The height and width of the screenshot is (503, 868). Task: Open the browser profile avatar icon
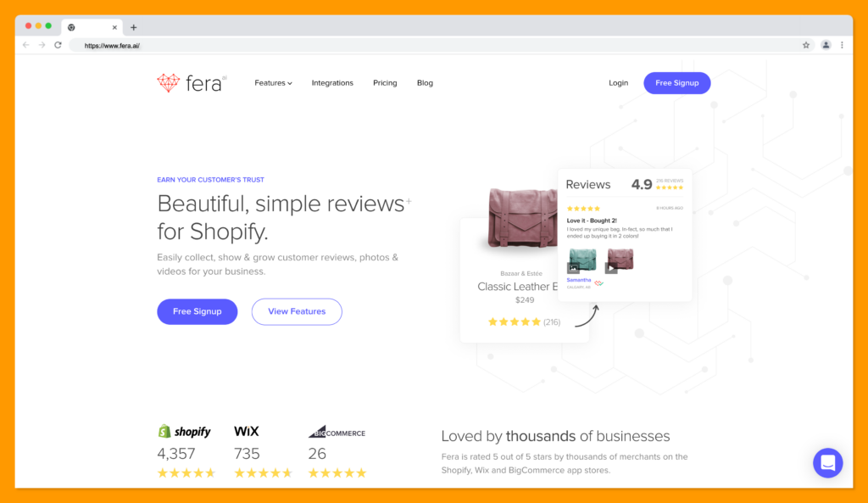(826, 46)
